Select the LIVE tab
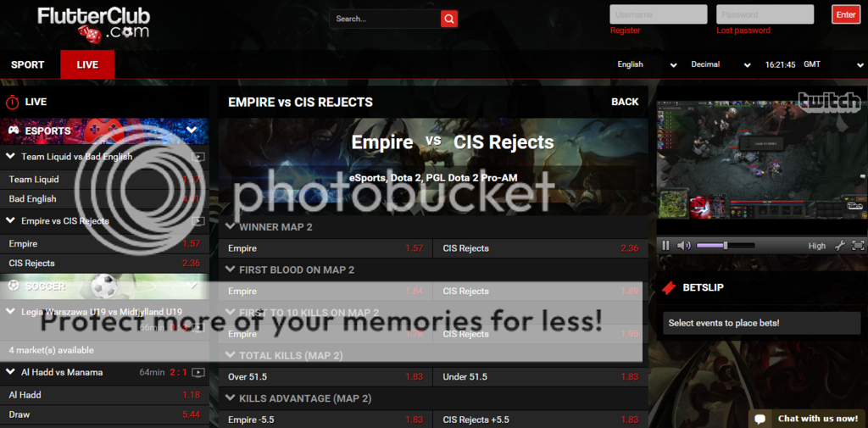 (x=87, y=64)
